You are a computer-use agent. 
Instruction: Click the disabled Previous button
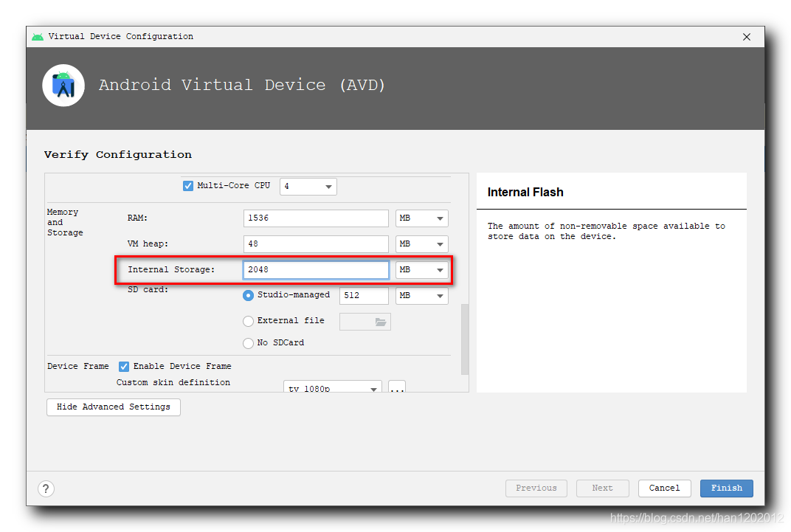coord(536,488)
